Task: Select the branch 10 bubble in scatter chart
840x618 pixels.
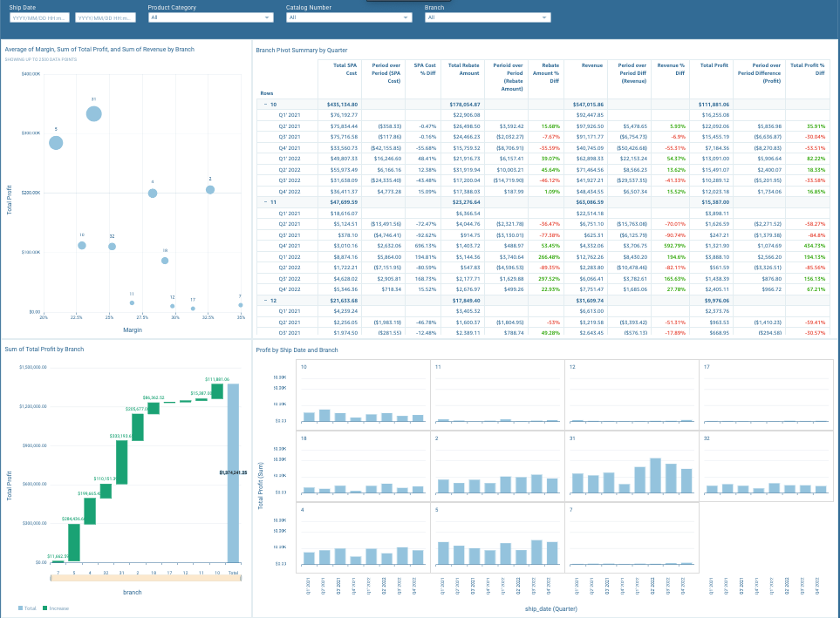Action: point(82,245)
